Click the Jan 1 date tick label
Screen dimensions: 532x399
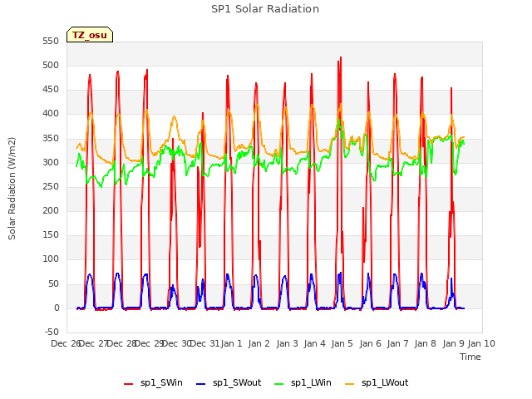click(231, 343)
